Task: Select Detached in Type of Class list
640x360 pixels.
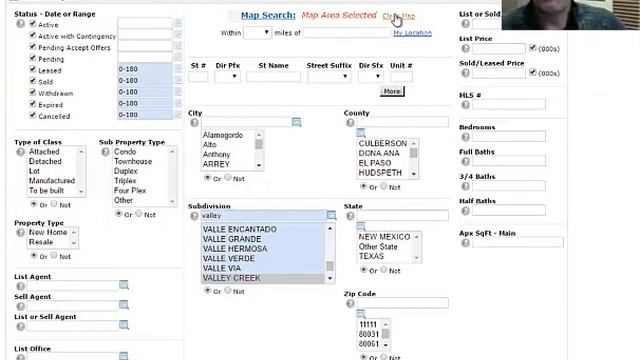Action: point(45,161)
